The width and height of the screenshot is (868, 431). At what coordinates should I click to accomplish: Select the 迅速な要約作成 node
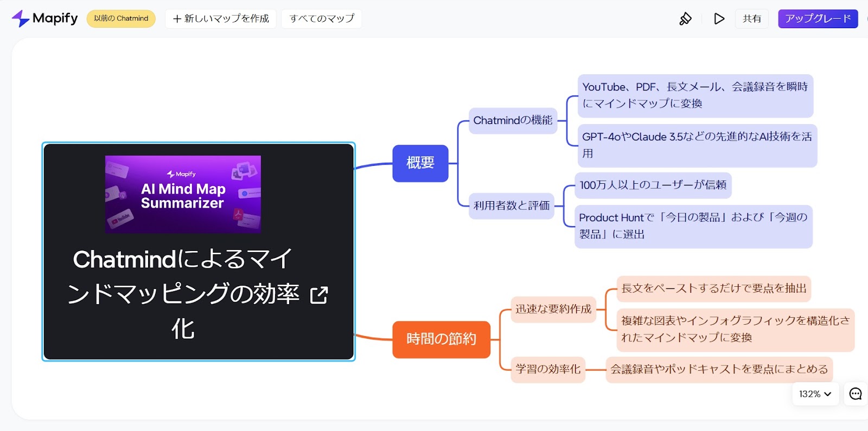(x=553, y=310)
